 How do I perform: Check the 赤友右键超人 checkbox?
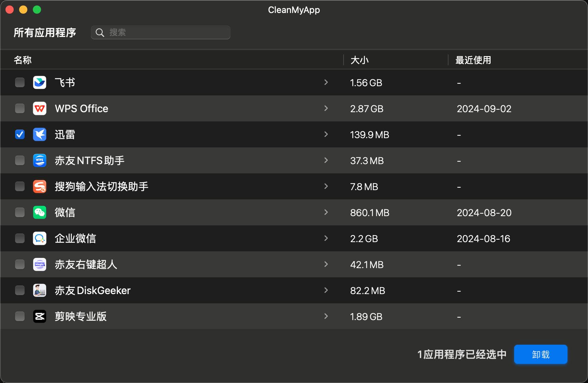[x=20, y=264]
